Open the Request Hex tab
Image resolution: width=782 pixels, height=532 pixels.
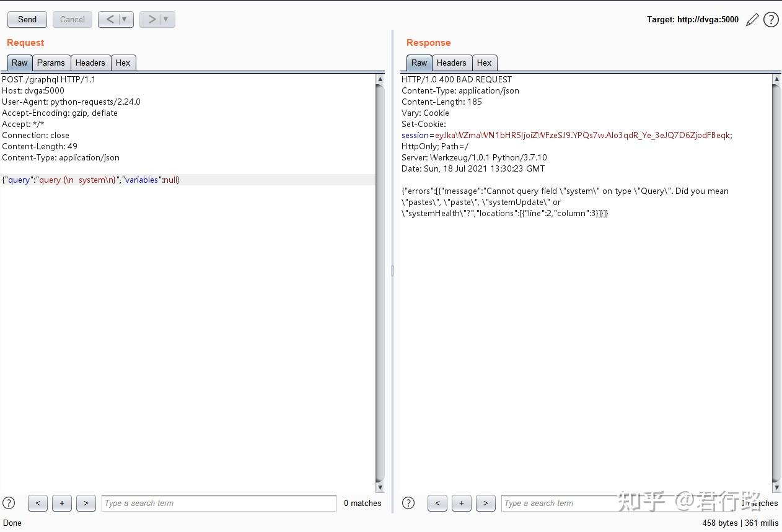123,63
